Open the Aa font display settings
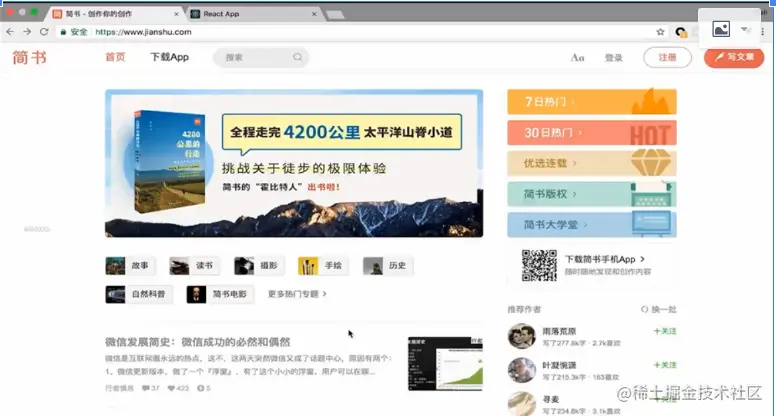This screenshot has height=416, width=776. 578,58
